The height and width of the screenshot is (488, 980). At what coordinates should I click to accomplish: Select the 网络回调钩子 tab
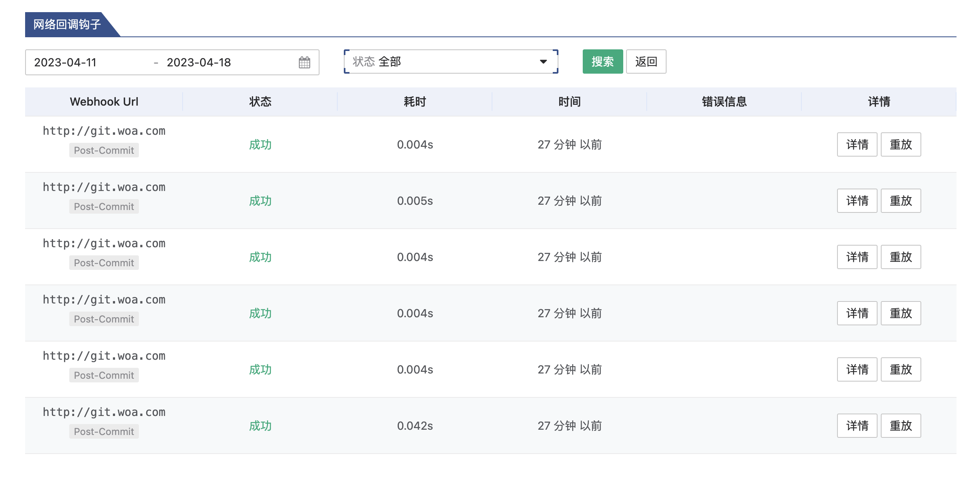point(67,25)
